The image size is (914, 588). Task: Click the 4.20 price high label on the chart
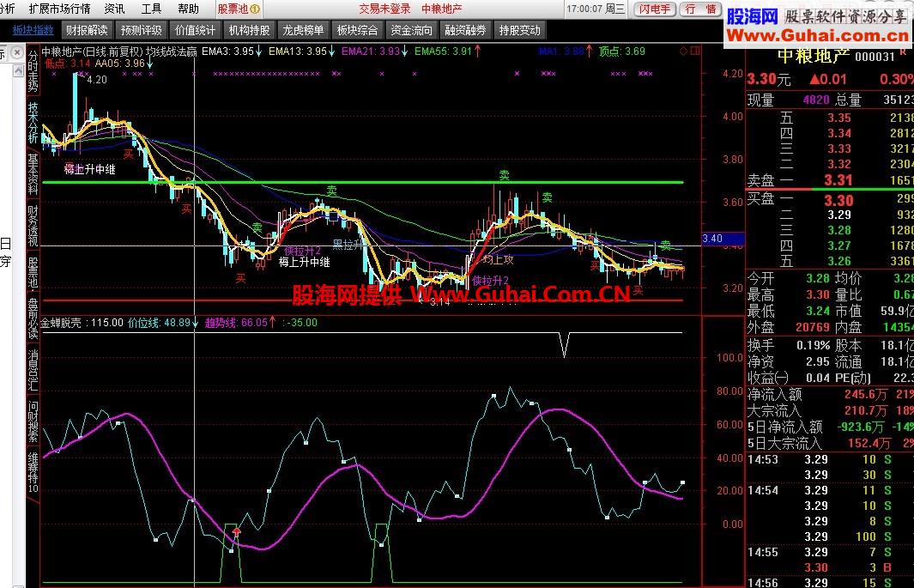click(97, 80)
